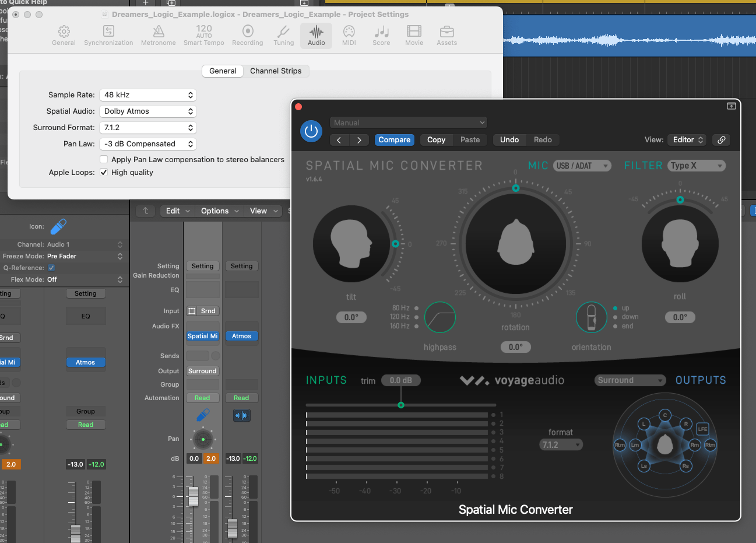
Task: Switch to Smart Tempo settings
Action: (x=203, y=35)
